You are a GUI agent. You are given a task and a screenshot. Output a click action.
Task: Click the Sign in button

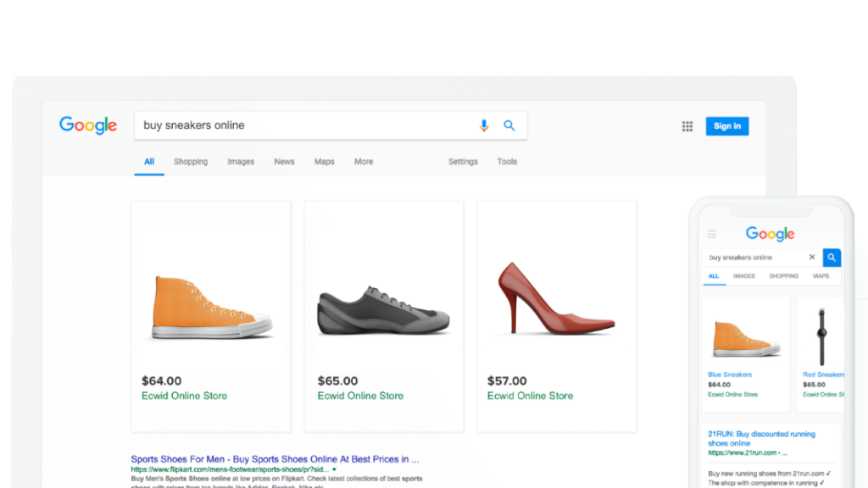[x=726, y=126]
